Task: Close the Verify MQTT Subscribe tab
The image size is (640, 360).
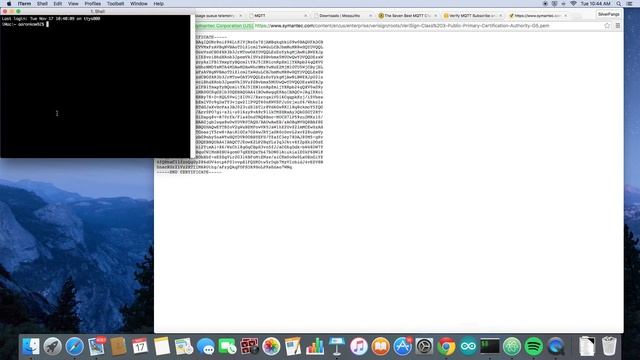Action: coord(501,16)
